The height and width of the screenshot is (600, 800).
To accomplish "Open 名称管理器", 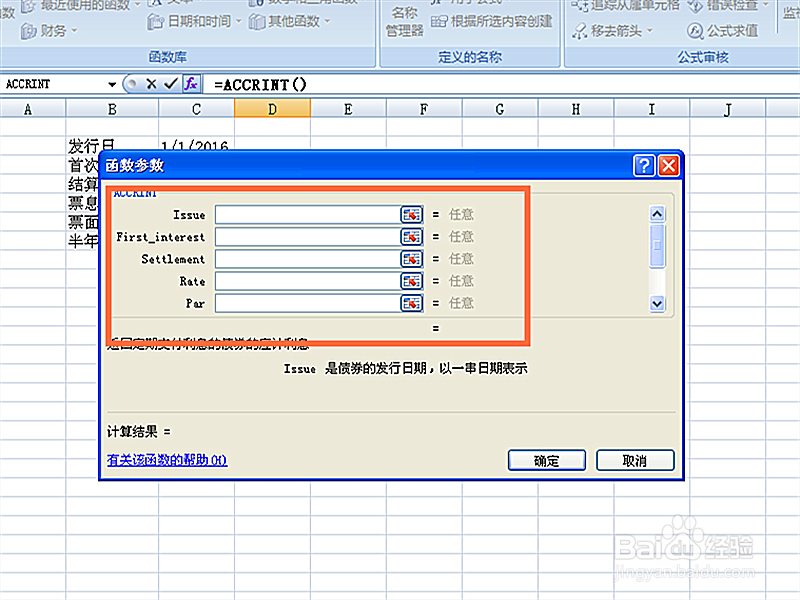I will (x=405, y=21).
